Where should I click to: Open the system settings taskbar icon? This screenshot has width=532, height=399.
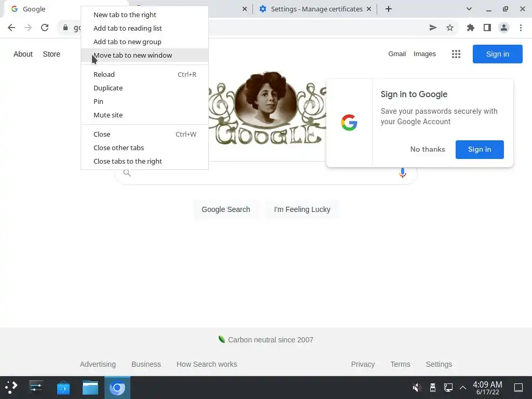36,388
